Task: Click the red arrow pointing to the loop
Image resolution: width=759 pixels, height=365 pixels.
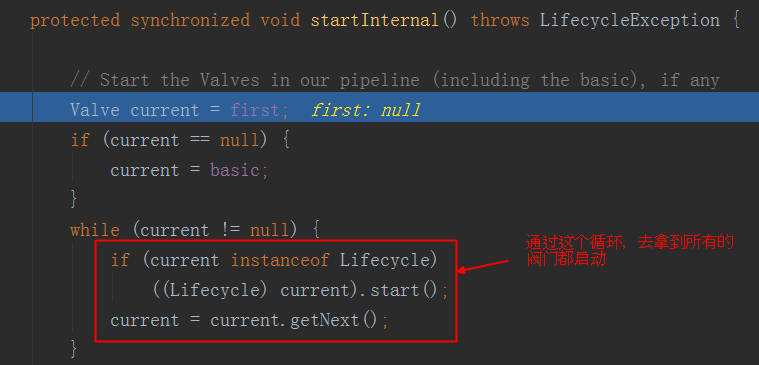Action: pos(483,266)
